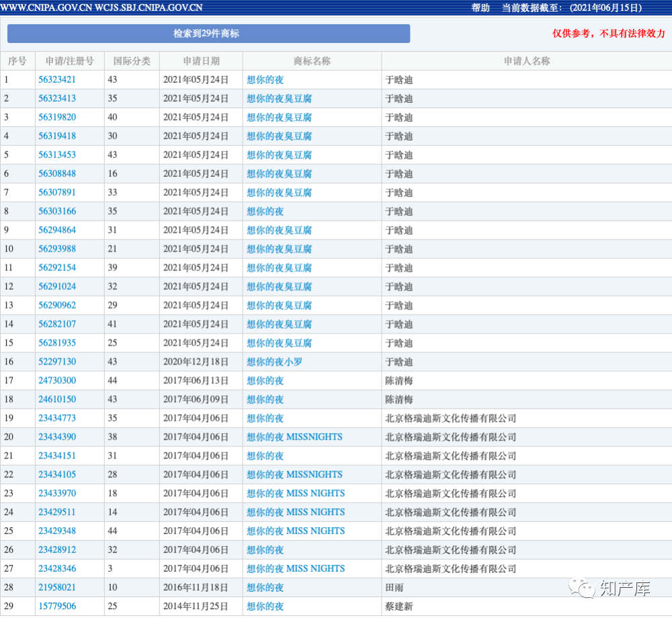Open registration number 56281935
The image size is (672, 618).
pyautogui.click(x=57, y=343)
